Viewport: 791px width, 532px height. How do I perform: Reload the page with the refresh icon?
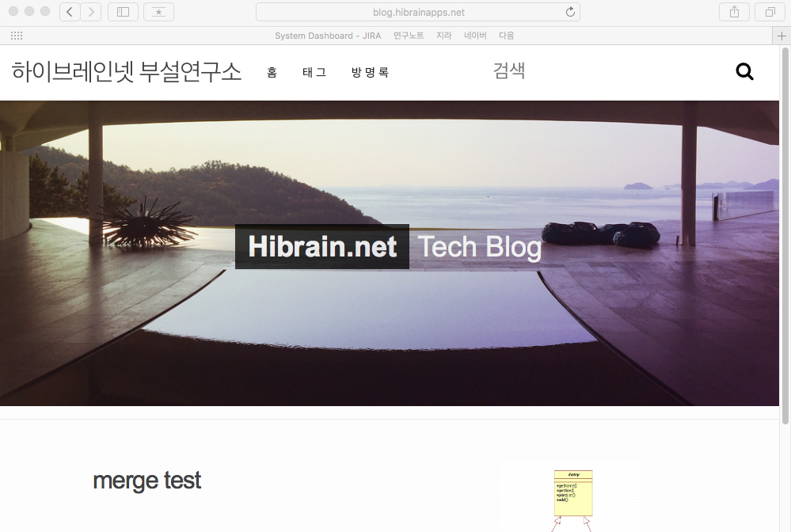coord(570,12)
